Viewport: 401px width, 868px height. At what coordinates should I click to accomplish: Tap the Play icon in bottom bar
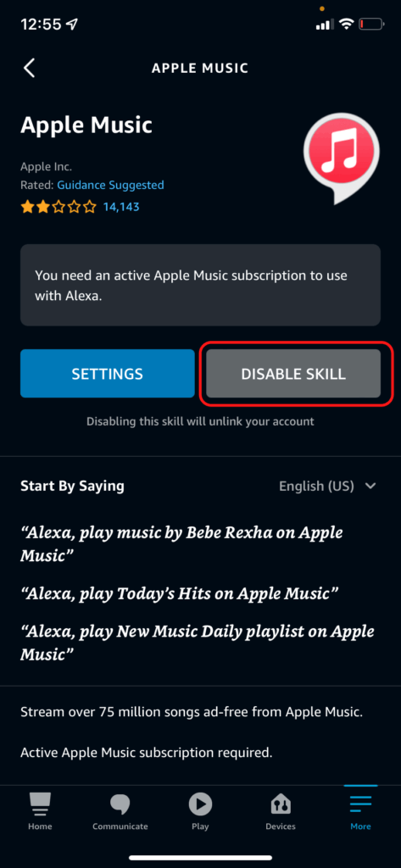pos(200,804)
